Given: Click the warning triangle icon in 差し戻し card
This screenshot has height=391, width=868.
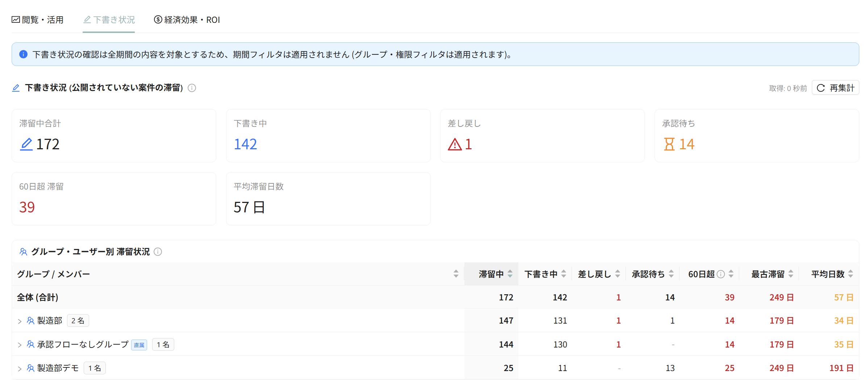Looking at the screenshot, I should tap(455, 144).
